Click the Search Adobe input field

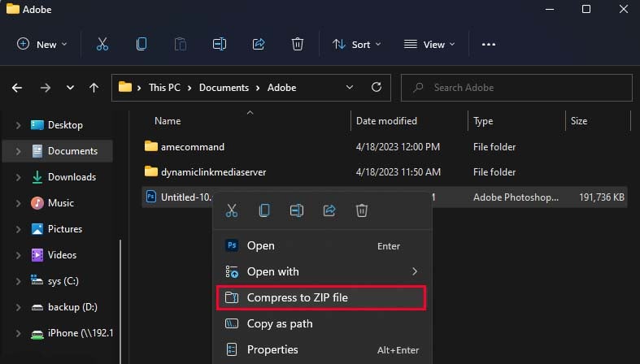click(520, 87)
